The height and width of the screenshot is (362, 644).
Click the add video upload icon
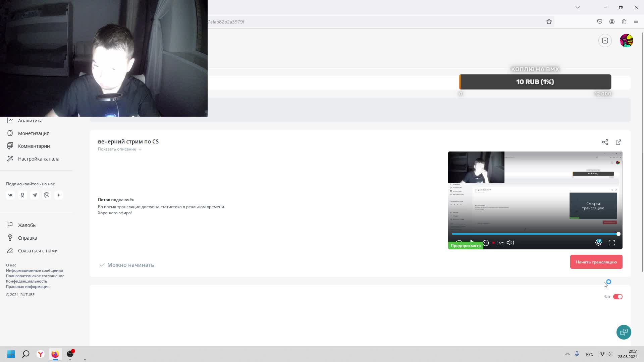click(x=605, y=41)
